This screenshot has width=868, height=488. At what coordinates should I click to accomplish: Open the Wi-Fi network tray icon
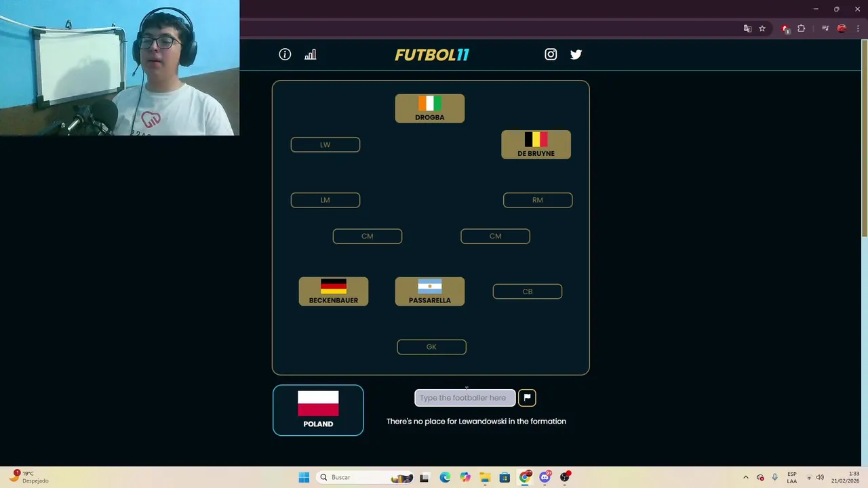point(808,477)
